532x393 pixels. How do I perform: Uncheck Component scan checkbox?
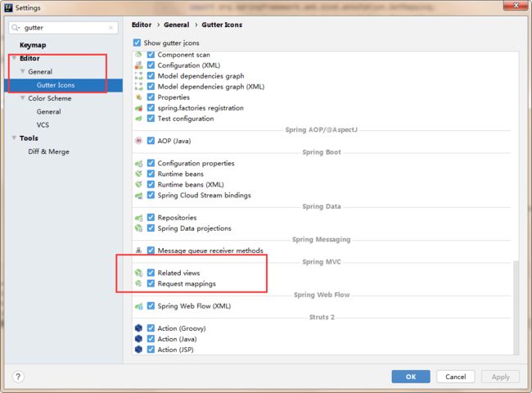(151, 55)
